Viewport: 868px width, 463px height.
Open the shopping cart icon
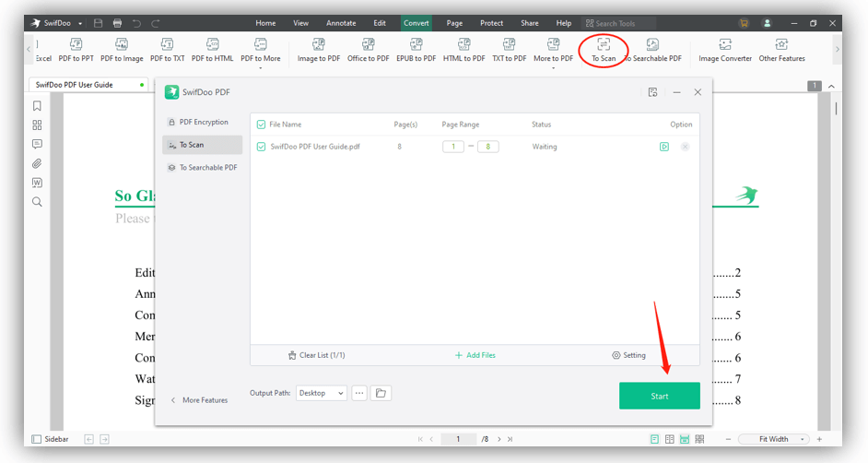tap(744, 23)
